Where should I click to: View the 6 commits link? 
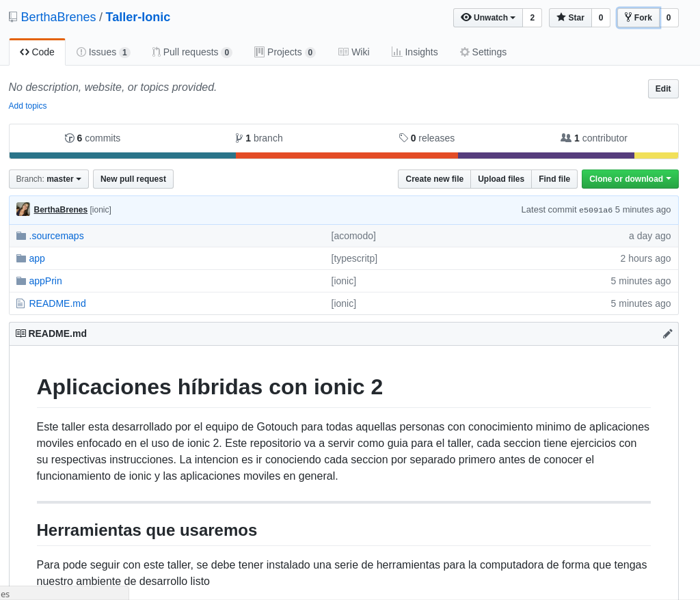pos(92,138)
